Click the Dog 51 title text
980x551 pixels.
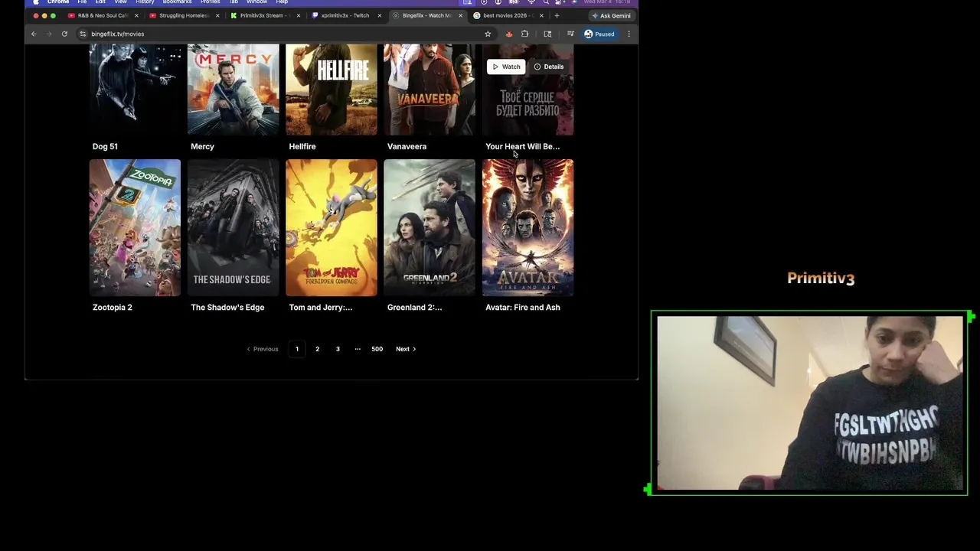105,146
